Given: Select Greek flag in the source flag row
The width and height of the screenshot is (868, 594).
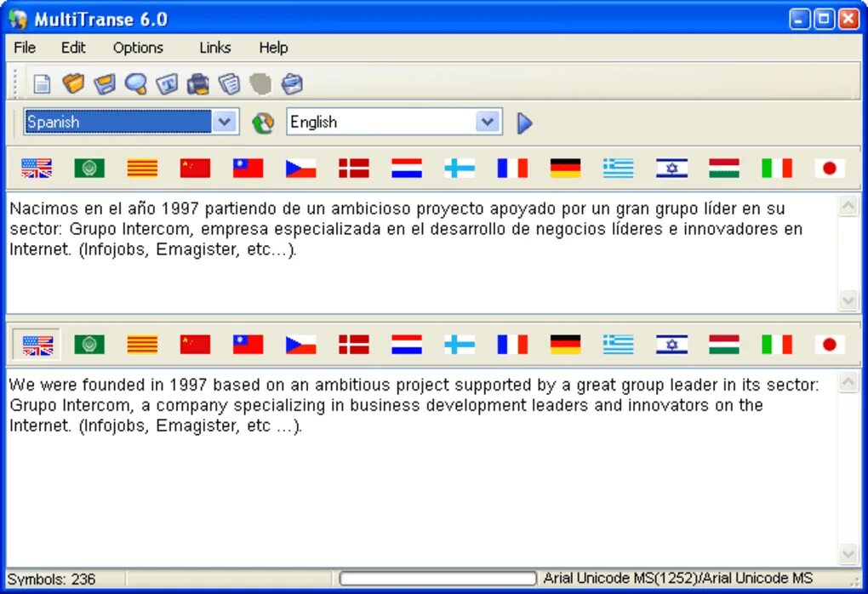Looking at the screenshot, I should (619, 168).
